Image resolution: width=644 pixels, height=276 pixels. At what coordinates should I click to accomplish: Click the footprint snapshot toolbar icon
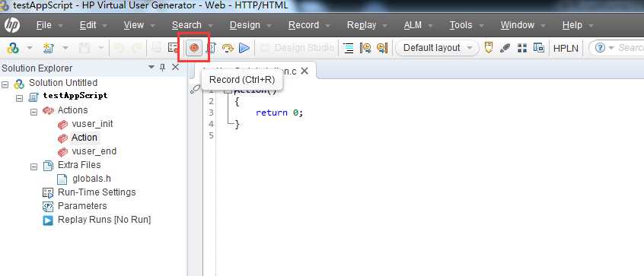coord(505,48)
